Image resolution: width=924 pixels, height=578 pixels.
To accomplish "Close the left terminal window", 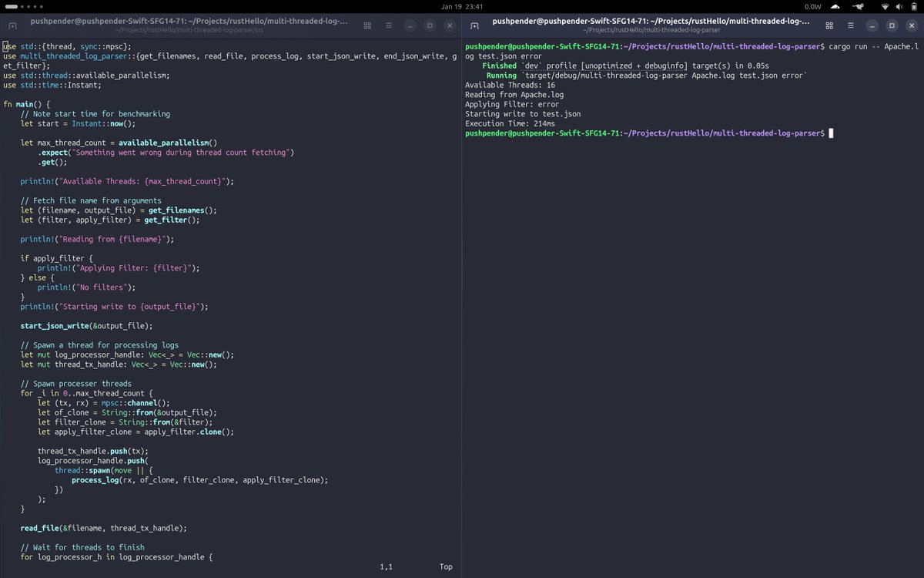I will tap(449, 25).
